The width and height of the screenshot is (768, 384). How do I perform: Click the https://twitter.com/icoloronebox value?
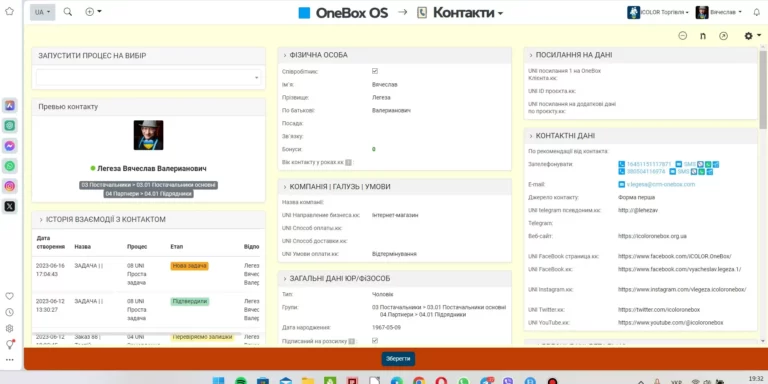[x=659, y=310]
